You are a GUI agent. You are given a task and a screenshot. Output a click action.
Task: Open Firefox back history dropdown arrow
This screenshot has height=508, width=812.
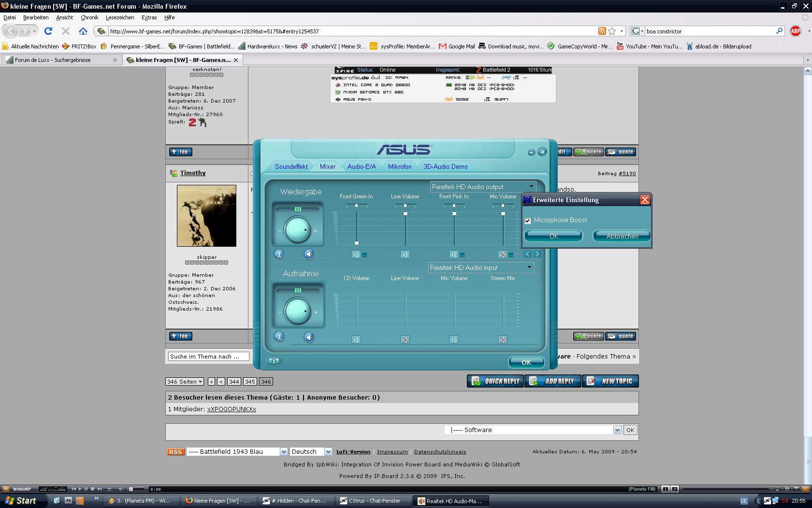click(34, 31)
